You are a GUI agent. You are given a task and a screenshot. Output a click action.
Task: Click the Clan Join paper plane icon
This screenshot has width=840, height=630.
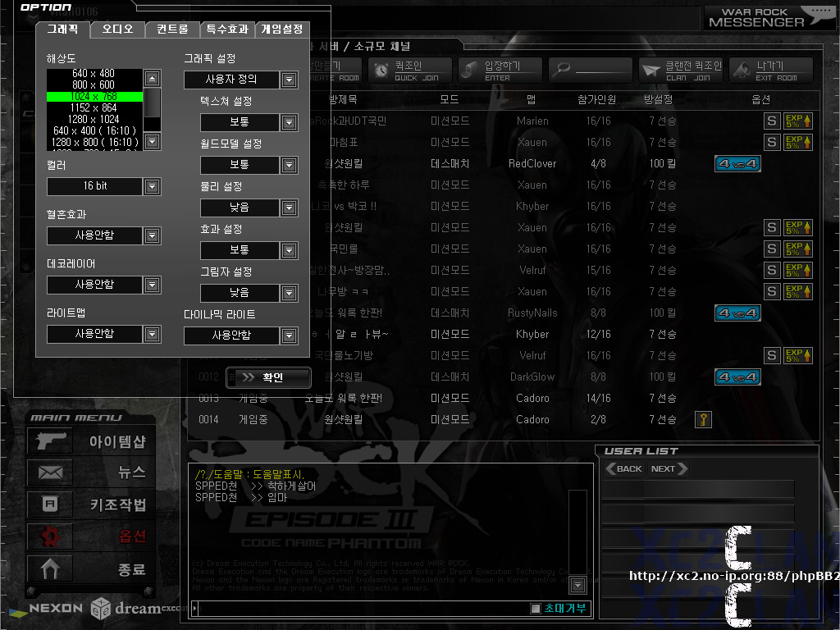[651, 71]
